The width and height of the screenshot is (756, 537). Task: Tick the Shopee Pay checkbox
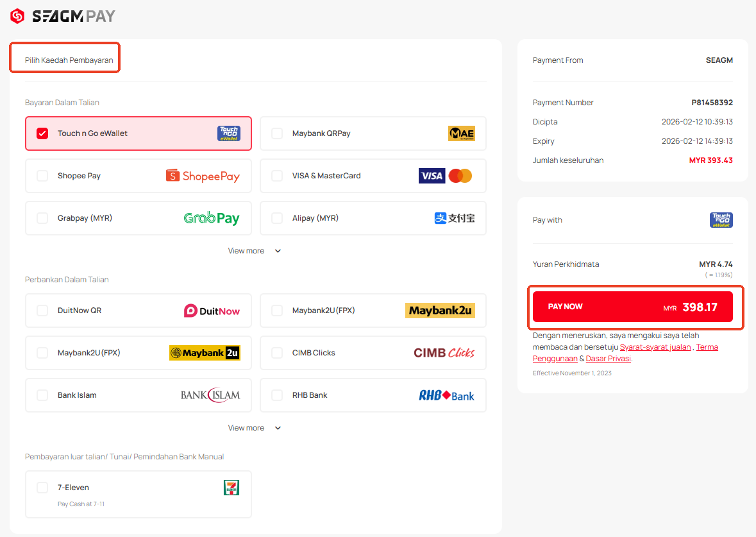42,176
